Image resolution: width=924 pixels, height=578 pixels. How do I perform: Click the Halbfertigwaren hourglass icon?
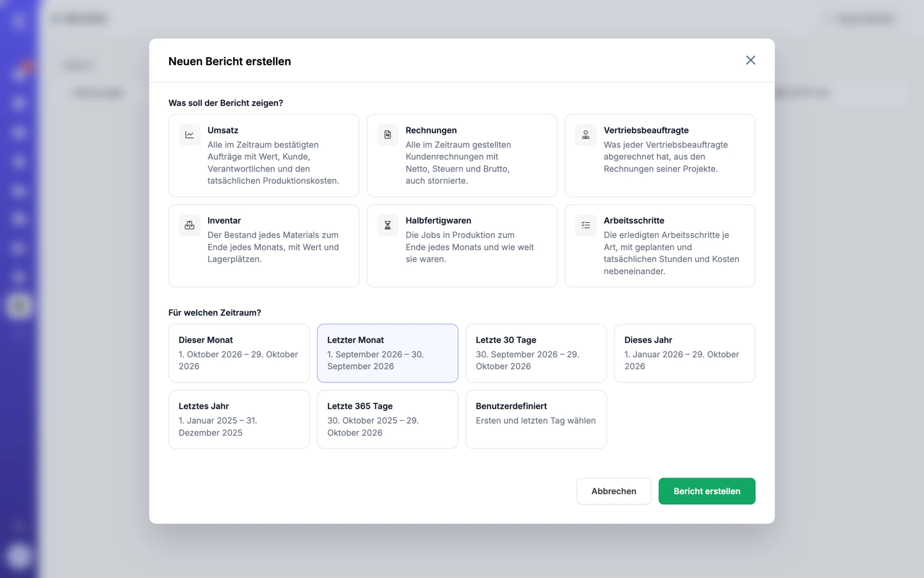point(387,225)
